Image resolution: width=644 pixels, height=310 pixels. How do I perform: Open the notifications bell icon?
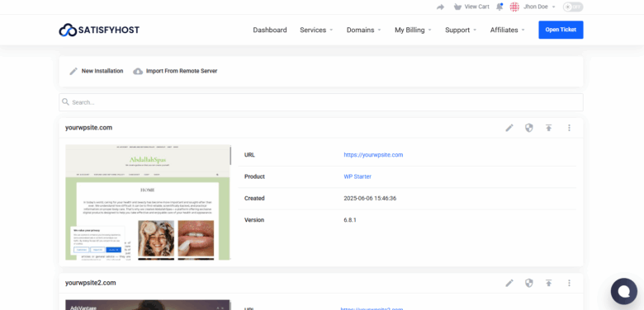coord(500,7)
